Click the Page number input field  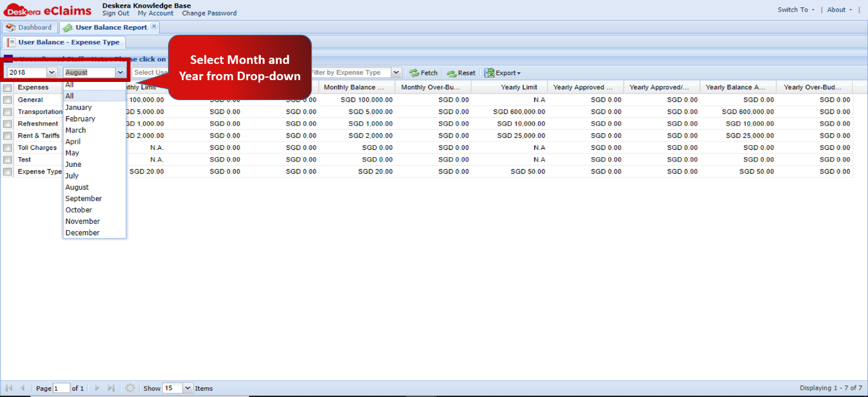pos(61,388)
